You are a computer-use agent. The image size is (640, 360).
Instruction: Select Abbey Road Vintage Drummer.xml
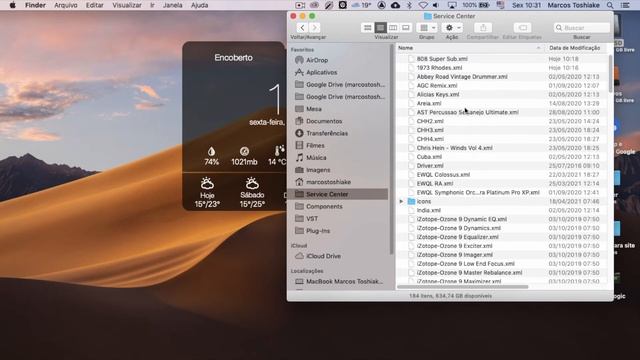click(x=462, y=77)
